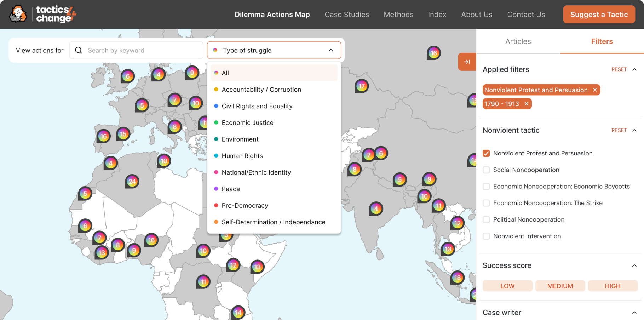Uncheck Nonviolent Protest and Persuasion tactic
644x320 pixels.
click(x=486, y=153)
